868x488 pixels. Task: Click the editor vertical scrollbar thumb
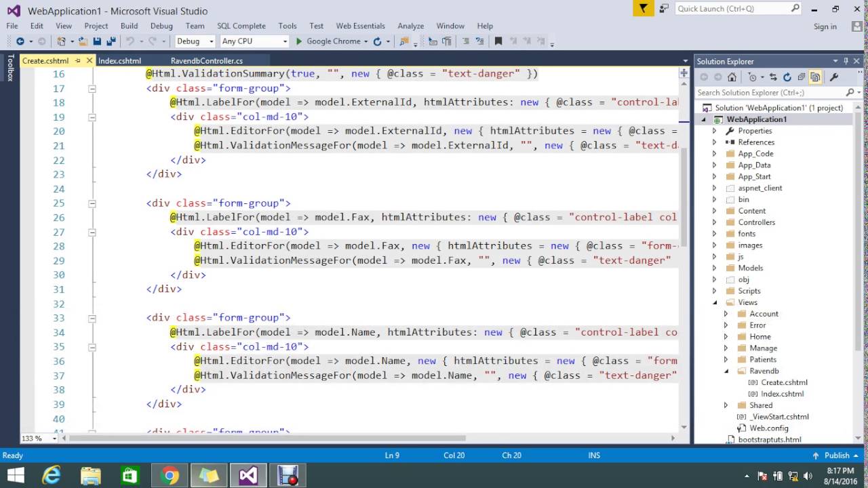(685, 197)
